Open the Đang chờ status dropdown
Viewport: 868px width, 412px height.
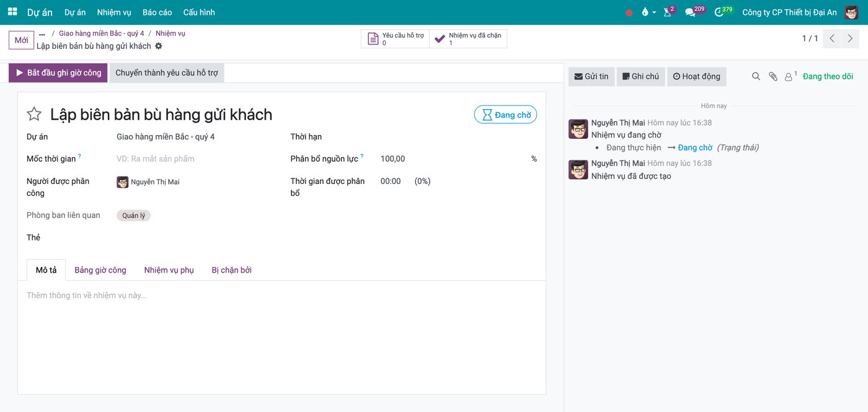pos(505,115)
